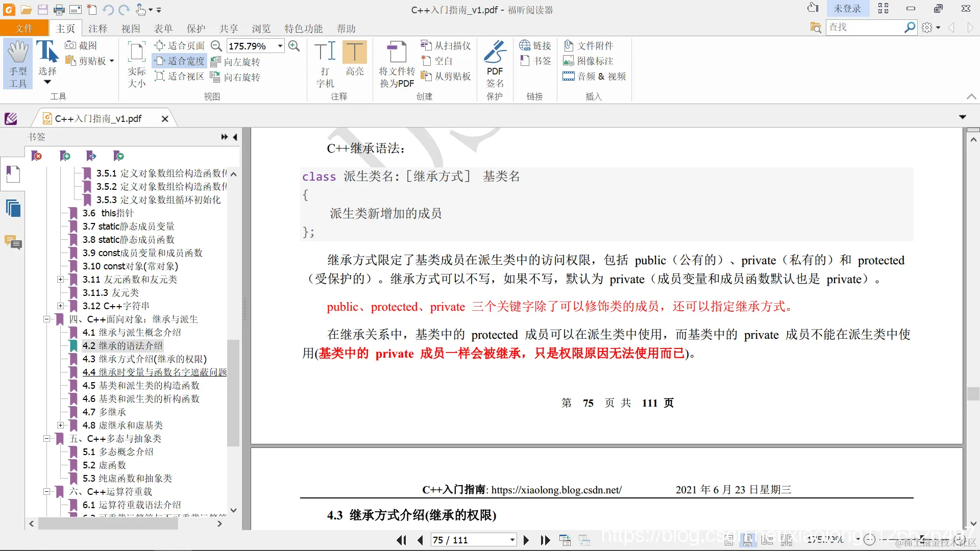The width and height of the screenshot is (980, 551).
Task: Insert a Bookmark (书签) from ribbon
Action: coord(535,61)
